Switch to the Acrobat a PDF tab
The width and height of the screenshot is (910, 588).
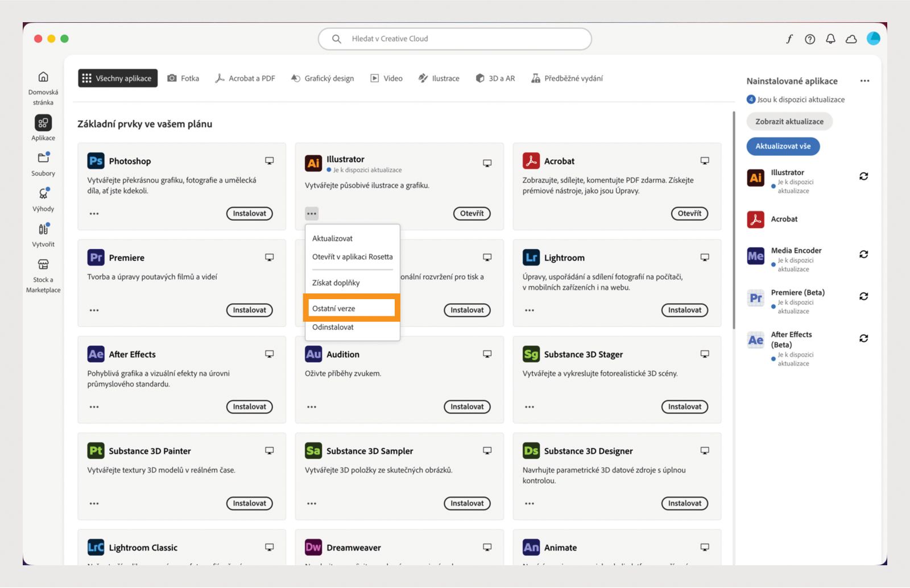[x=245, y=78]
